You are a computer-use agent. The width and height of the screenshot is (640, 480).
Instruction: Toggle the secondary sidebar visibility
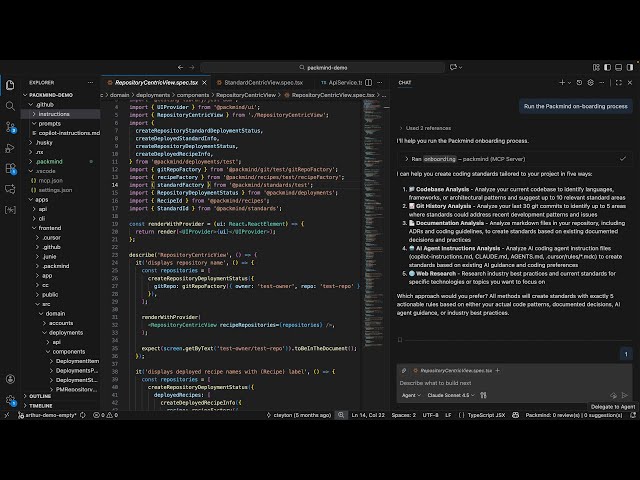pos(630,67)
